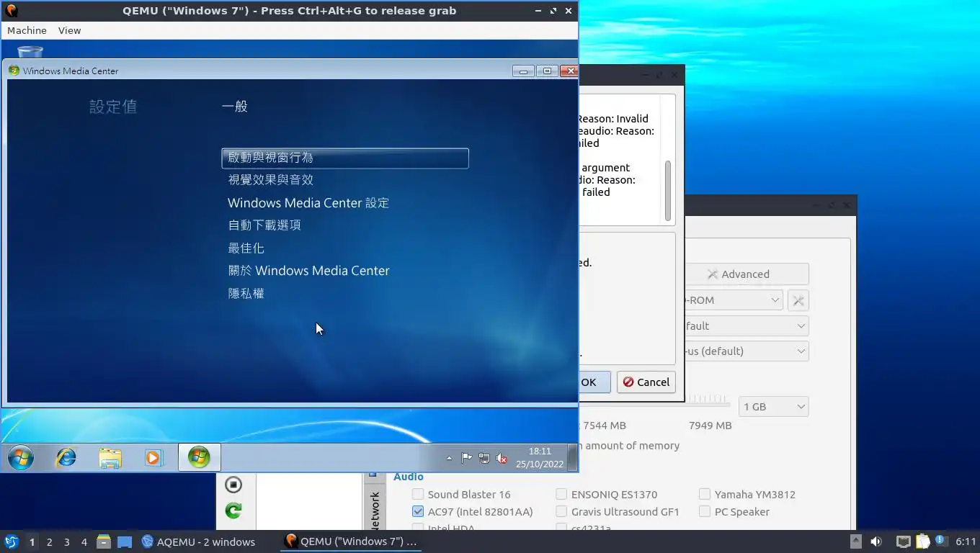Viewport: 980px width, 553px height.
Task: Switch to workspace 4 on host panel
Action: (84, 541)
